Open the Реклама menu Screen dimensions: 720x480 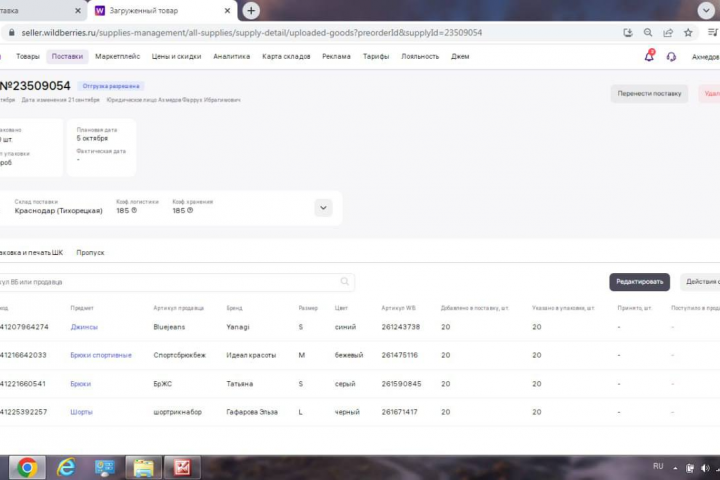point(336,56)
